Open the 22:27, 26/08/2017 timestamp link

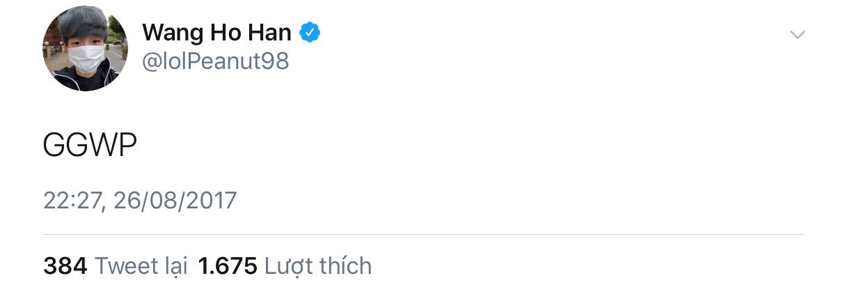[x=140, y=201]
